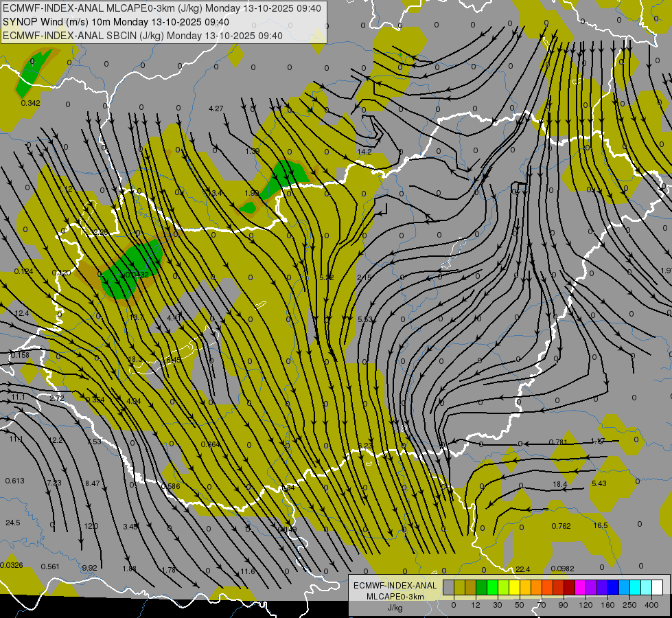Click the map value 8.47

(93, 483)
